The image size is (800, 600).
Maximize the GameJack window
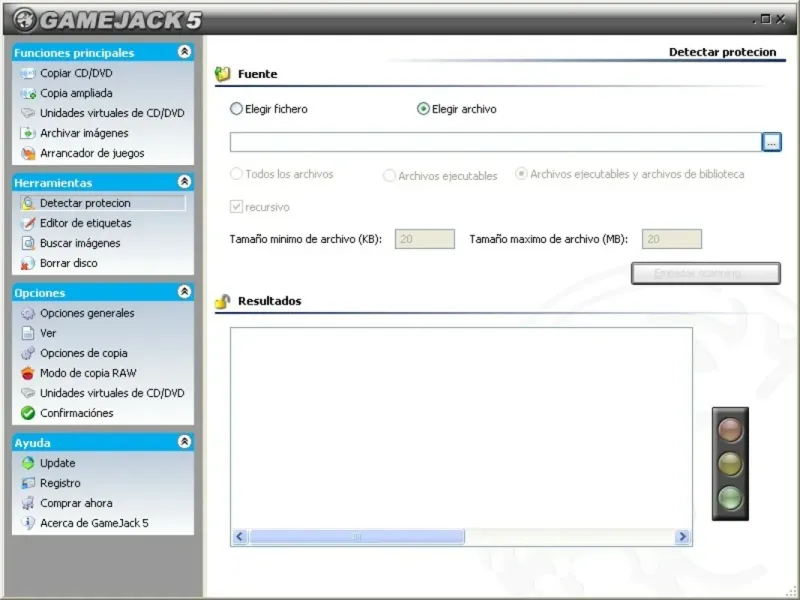(765, 19)
